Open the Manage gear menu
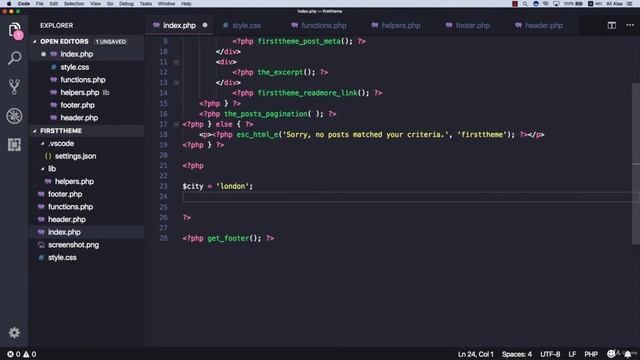640x360 pixels. 14,333
